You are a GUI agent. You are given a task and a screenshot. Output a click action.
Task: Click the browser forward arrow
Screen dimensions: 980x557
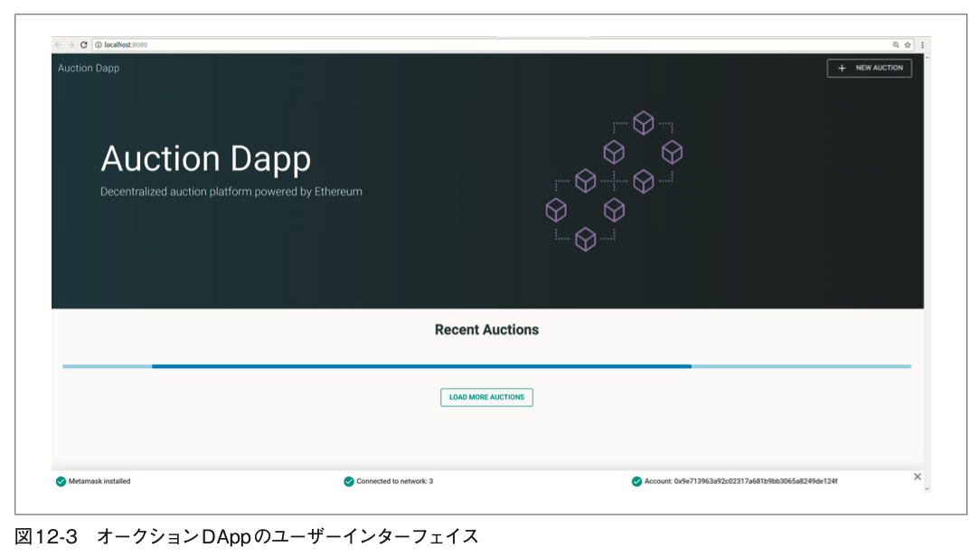(71, 45)
